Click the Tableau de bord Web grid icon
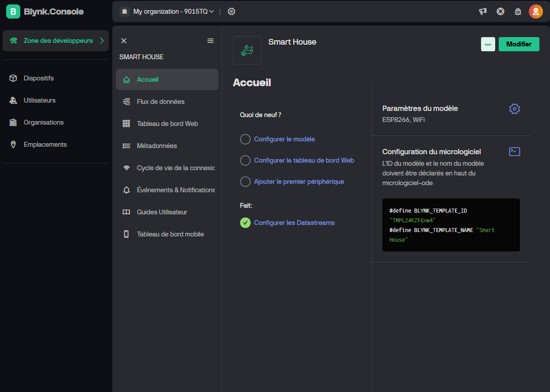This screenshot has width=550, height=392. click(x=126, y=124)
